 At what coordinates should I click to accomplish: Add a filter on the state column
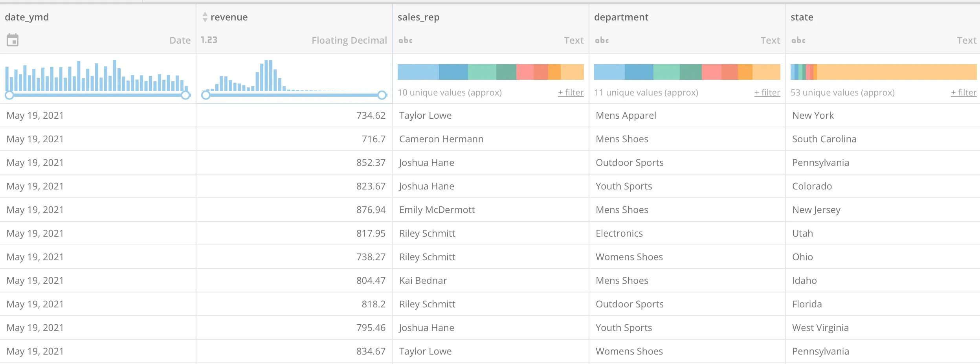click(x=963, y=92)
